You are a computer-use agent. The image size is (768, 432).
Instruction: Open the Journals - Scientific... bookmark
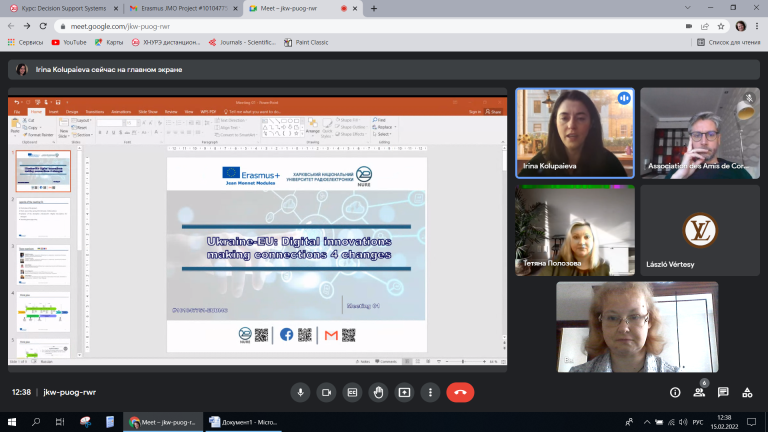pos(242,43)
